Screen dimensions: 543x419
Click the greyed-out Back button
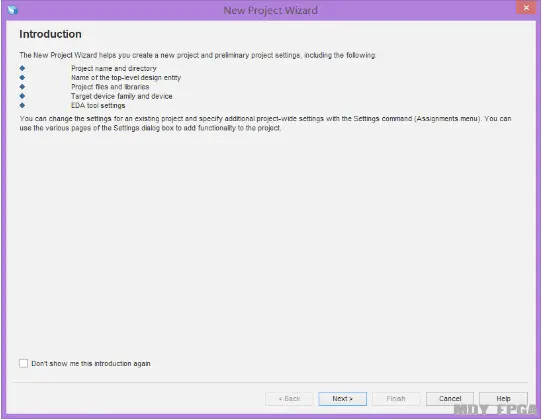(289, 399)
